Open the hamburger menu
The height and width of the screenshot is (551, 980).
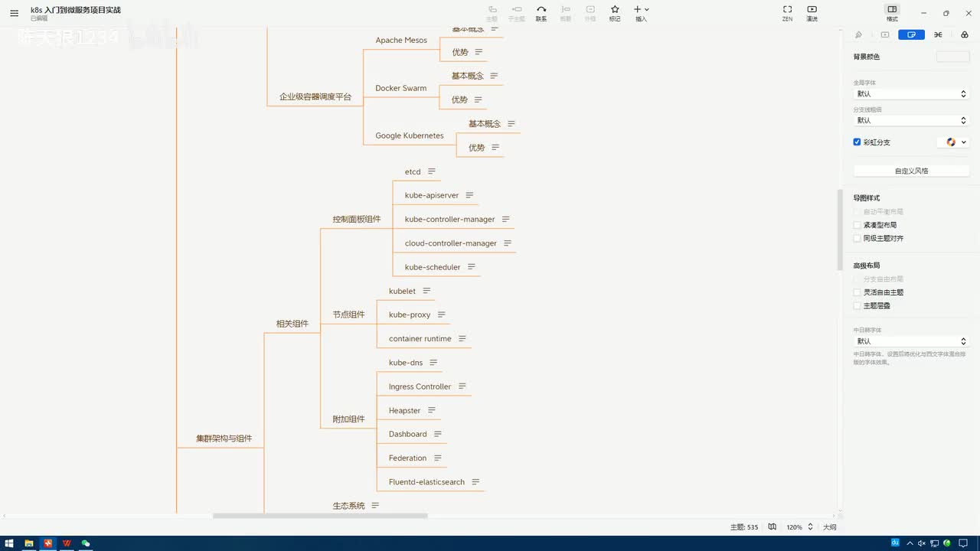tap(14, 13)
